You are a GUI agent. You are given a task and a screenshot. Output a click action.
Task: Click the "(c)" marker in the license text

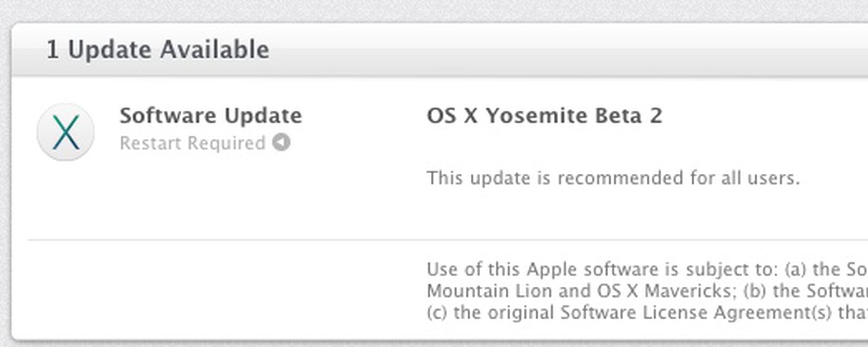point(437,312)
